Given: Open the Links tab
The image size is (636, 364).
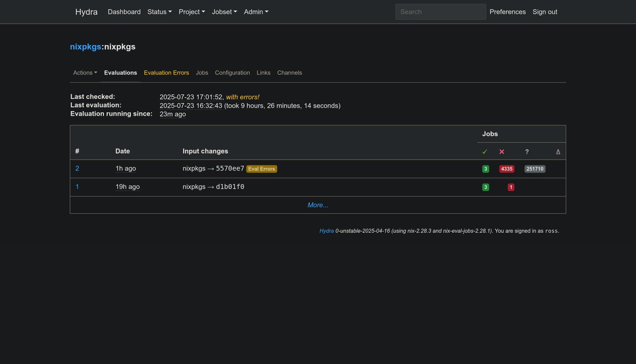Looking at the screenshot, I should [x=263, y=73].
